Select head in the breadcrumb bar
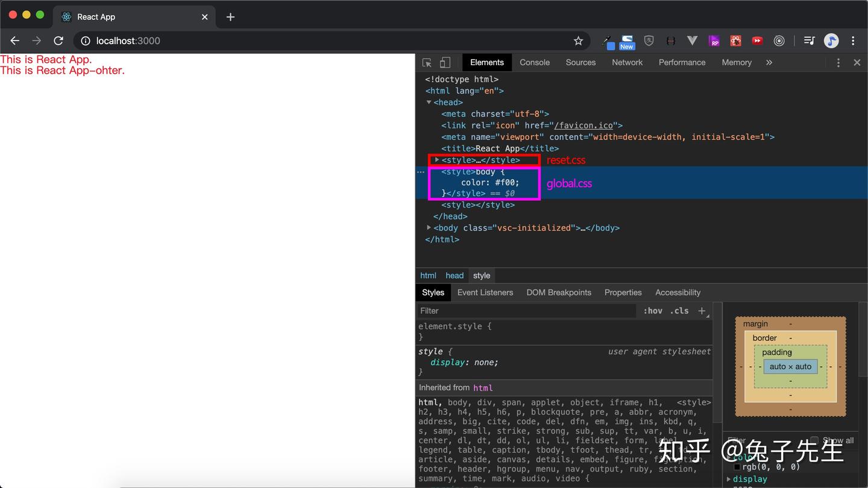The height and width of the screenshot is (488, 868). pos(454,276)
